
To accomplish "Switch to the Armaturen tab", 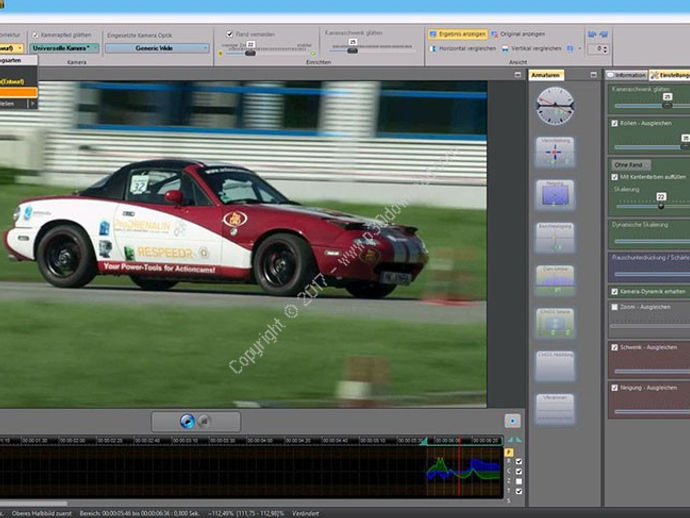I will click(x=546, y=75).
